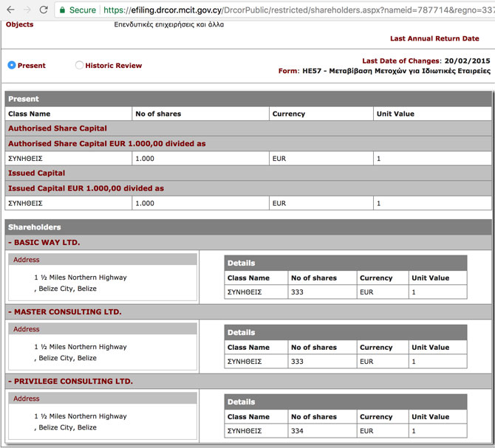495x448 pixels.
Task: Click the Currency column header in Present table
Action: click(321, 114)
